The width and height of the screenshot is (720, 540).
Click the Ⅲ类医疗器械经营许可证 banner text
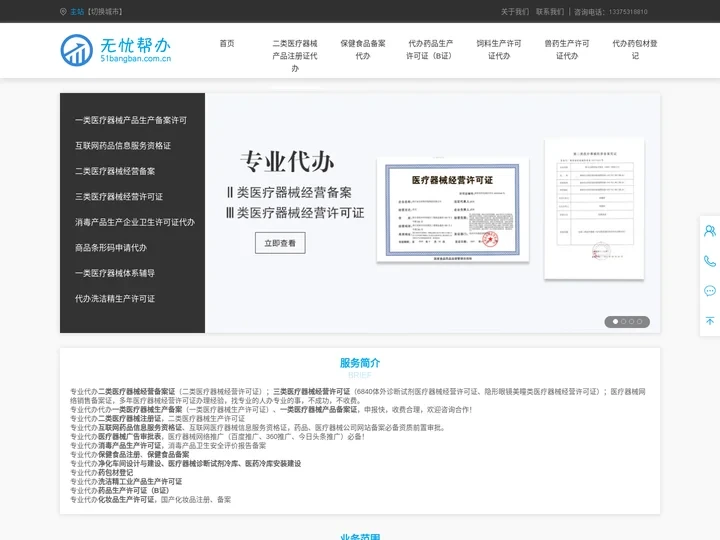click(x=295, y=213)
